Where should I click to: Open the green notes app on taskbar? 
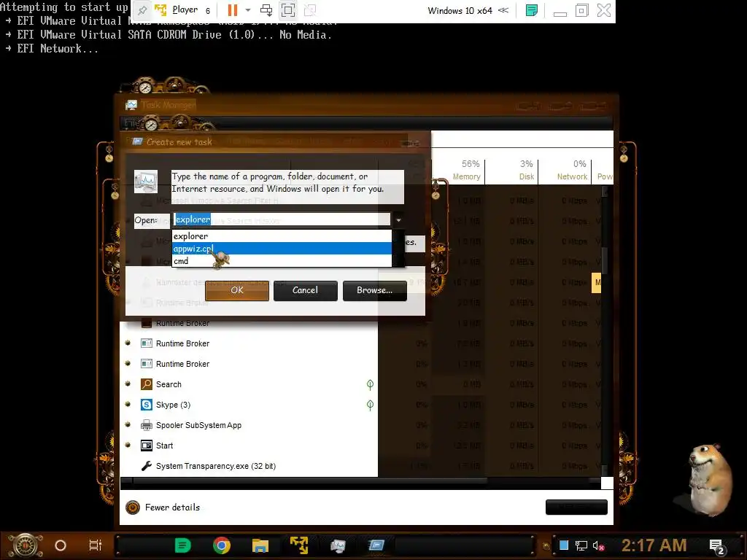182,545
